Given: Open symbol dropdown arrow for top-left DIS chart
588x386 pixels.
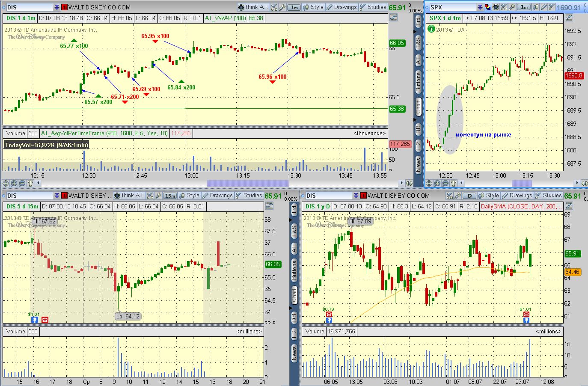Looking at the screenshot, I should [x=57, y=7].
